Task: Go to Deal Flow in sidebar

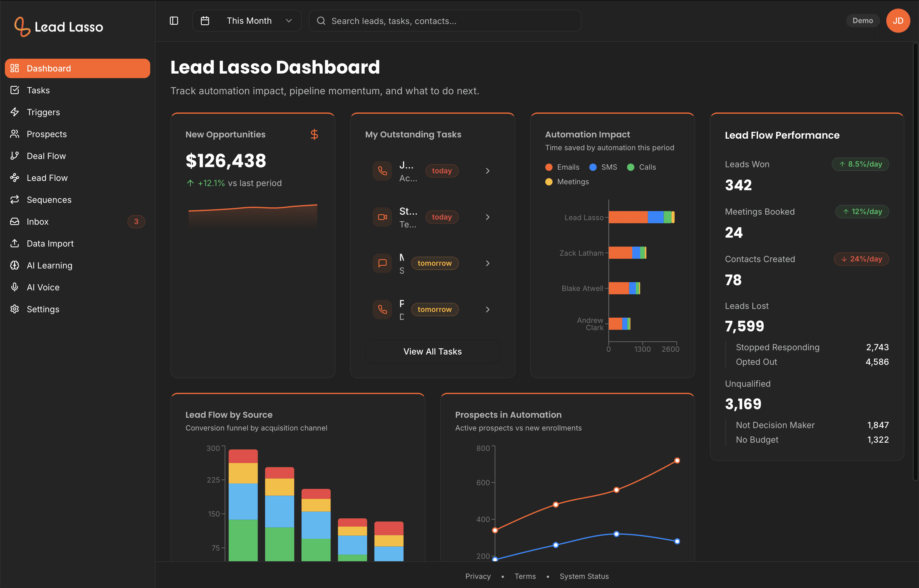Action: [46, 156]
